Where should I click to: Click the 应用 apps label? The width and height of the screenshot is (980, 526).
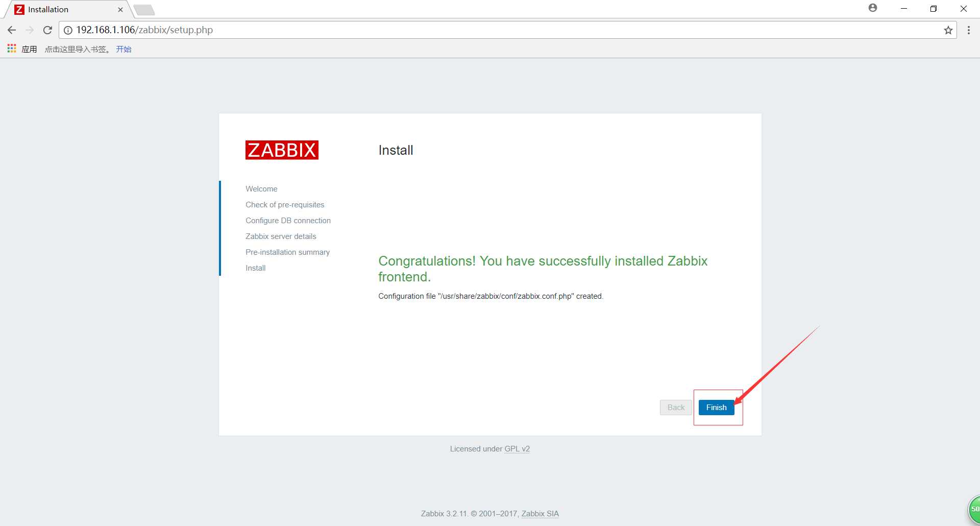coord(29,49)
